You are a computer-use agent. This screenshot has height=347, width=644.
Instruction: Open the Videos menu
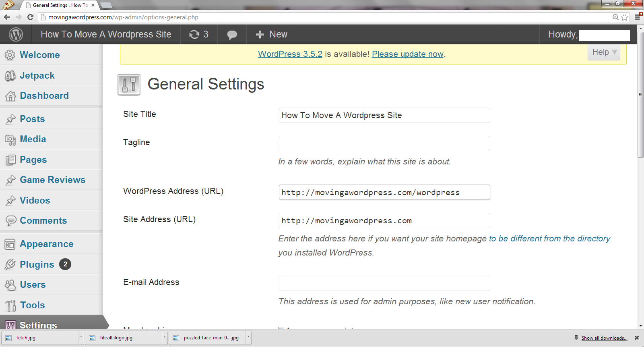[x=35, y=201]
